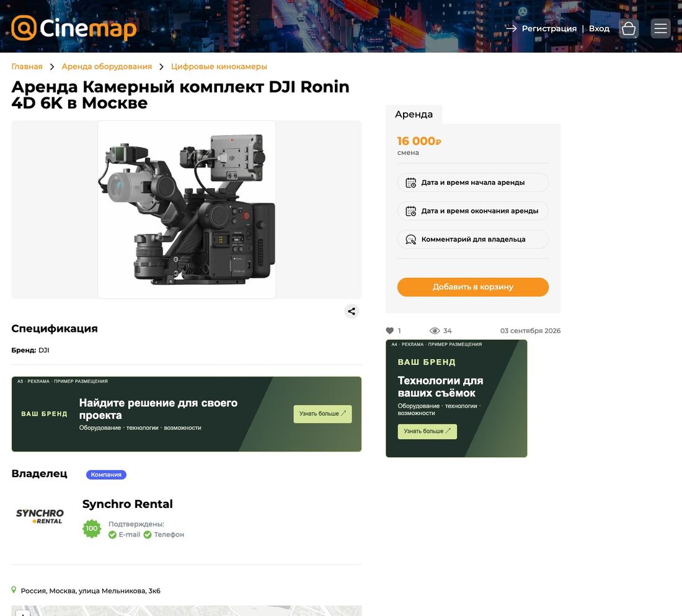Click the Synchro Rental logo

tap(40, 516)
